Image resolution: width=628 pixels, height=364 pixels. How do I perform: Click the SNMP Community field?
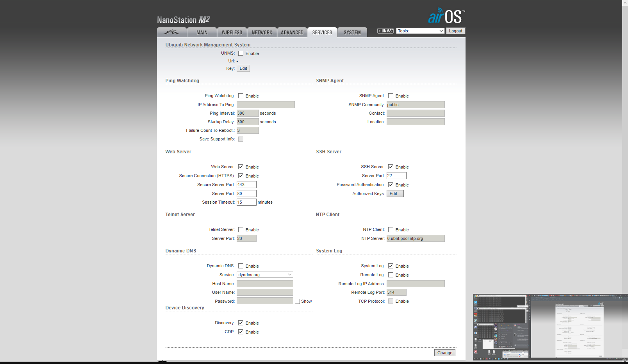(x=416, y=105)
